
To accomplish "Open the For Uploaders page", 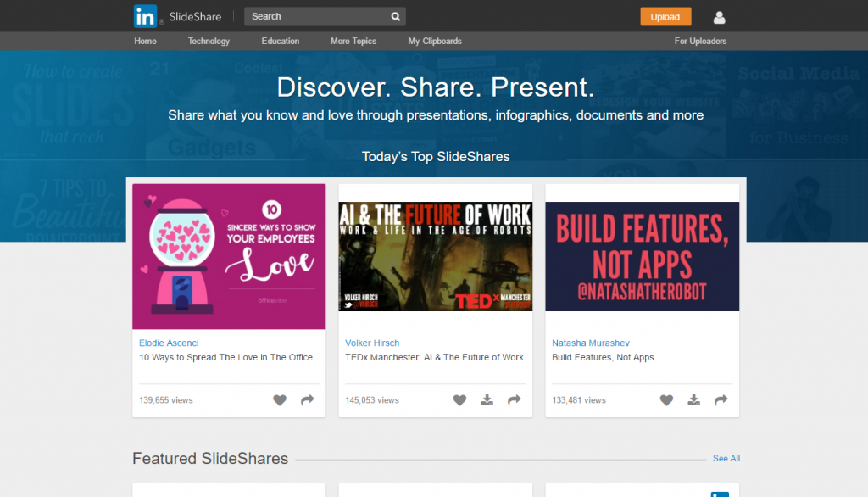I will (x=700, y=41).
